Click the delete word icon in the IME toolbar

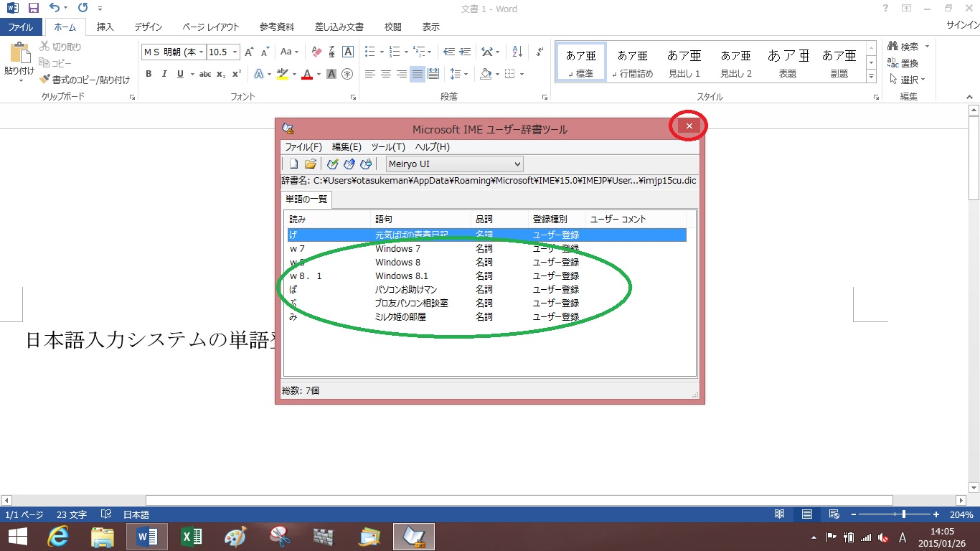coord(366,164)
